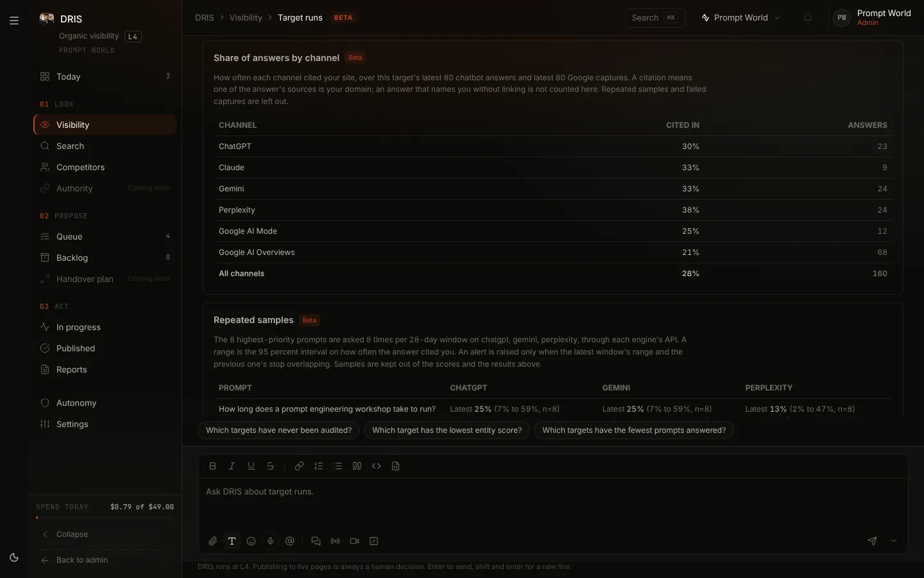Open Autonomy settings page
Image resolution: width=924 pixels, height=578 pixels.
[105, 403]
